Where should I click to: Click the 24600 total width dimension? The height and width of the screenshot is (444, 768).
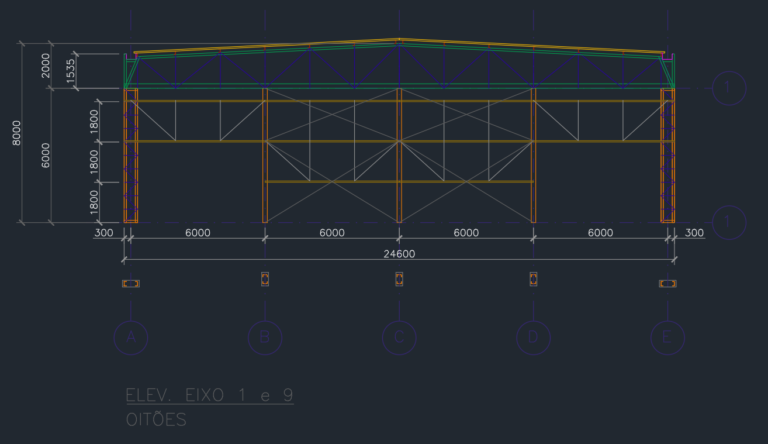399,254
